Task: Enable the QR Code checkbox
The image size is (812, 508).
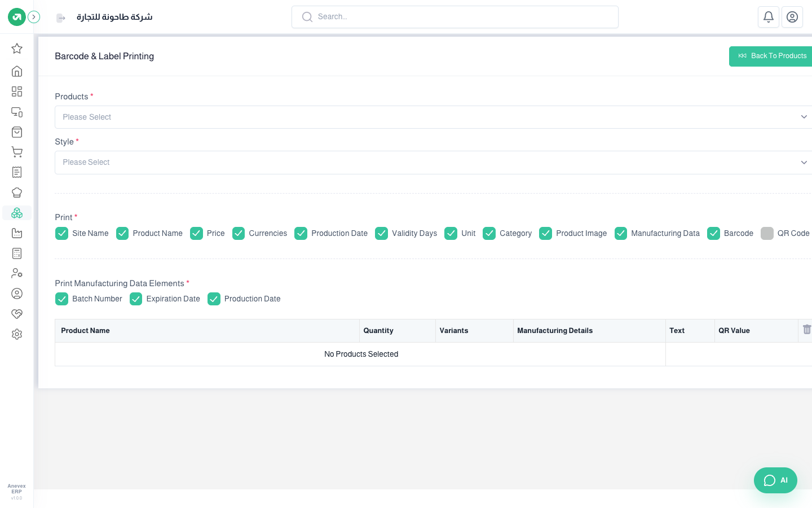Action: [767, 233]
